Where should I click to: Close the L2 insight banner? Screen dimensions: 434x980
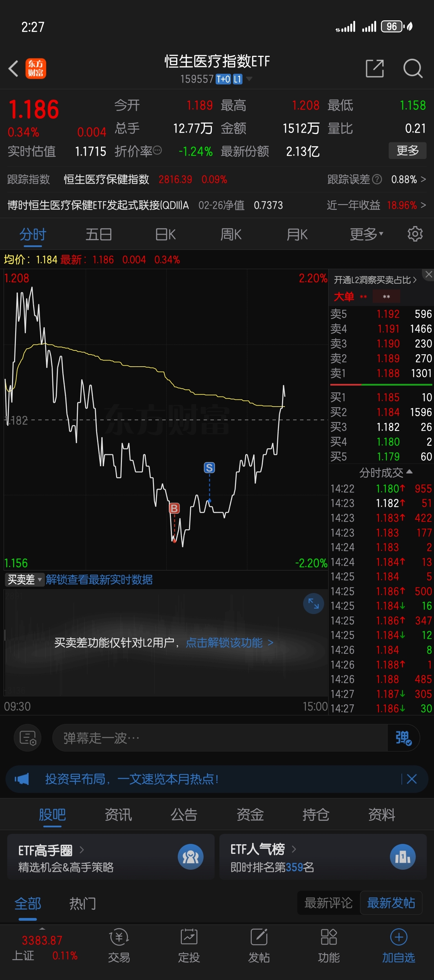click(429, 274)
